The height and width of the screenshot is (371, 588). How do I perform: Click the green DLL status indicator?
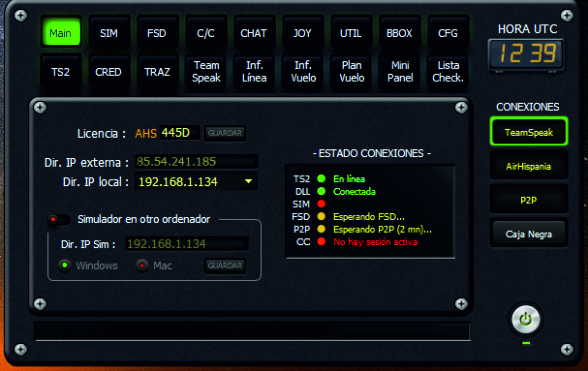coord(321,191)
